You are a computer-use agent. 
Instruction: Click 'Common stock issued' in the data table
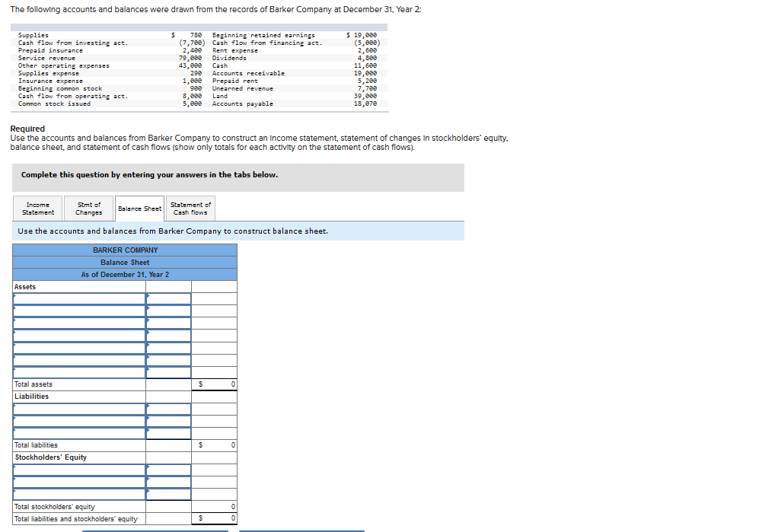(x=55, y=104)
